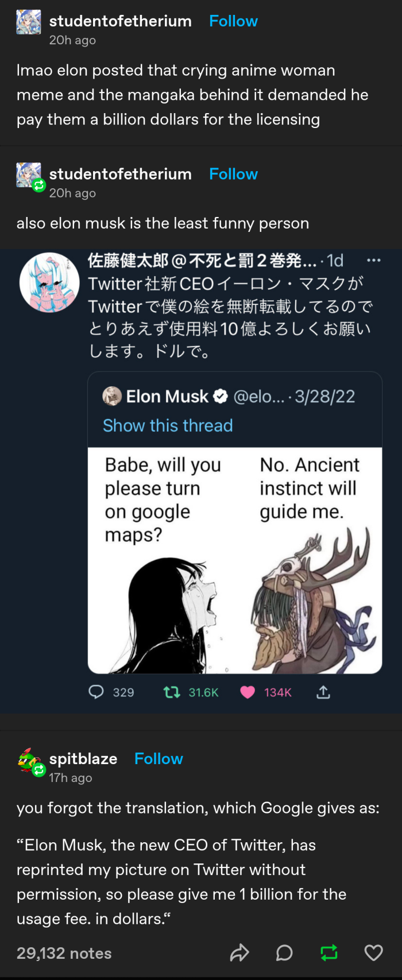This screenshot has width=402, height=980.
Task: View the 29,132 notes
Action: 64,953
